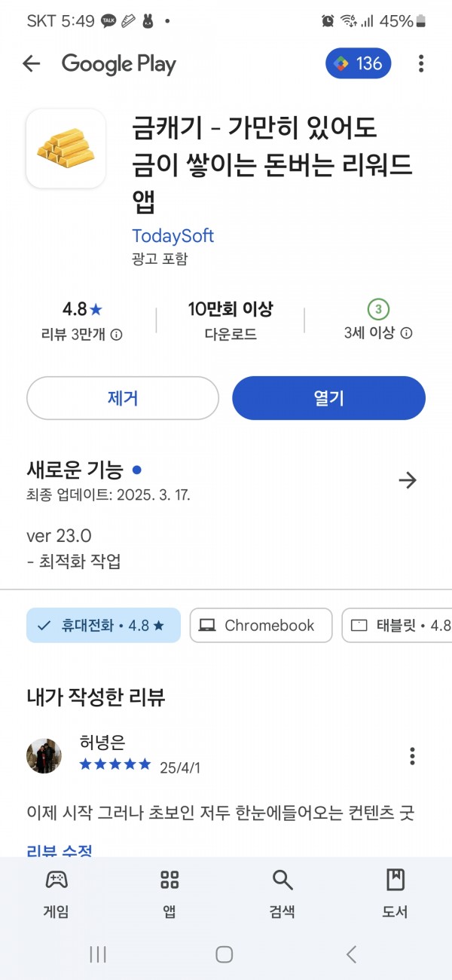Open Play Points badge showing 136
Viewport: 452px width, 980px height.
pos(359,63)
